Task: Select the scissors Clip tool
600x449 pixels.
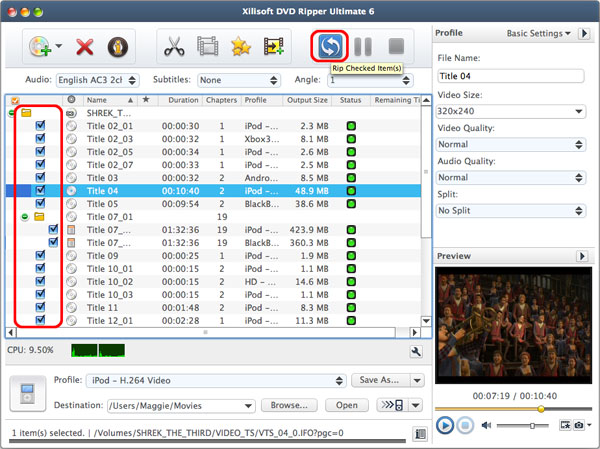Action: click(174, 46)
